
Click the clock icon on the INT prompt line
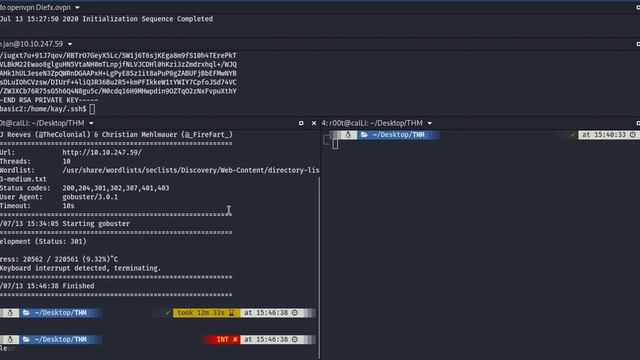295,339
